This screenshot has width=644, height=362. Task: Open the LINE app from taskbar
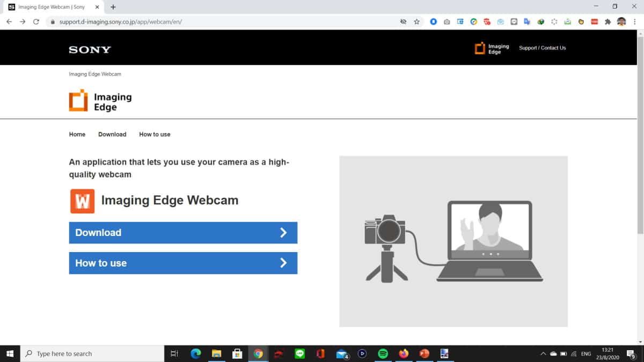pos(299,353)
